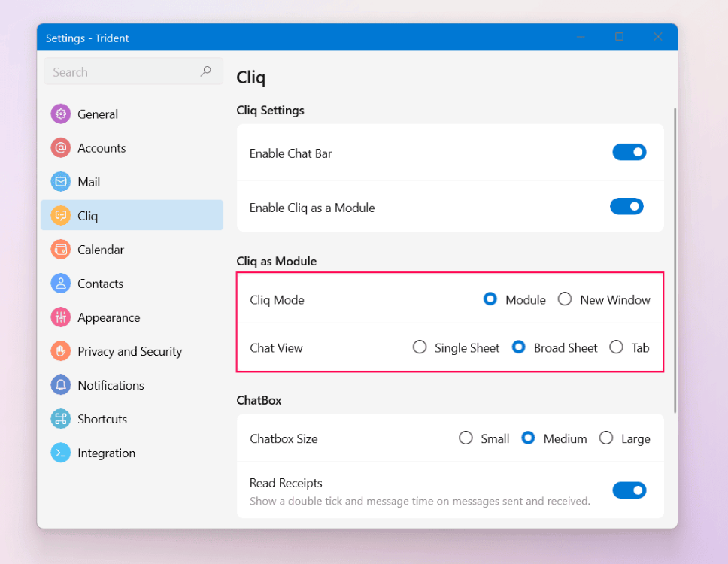The image size is (728, 564).
Task: Set Chatbox Size to Large
Action: pyautogui.click(x=606, y=438)
